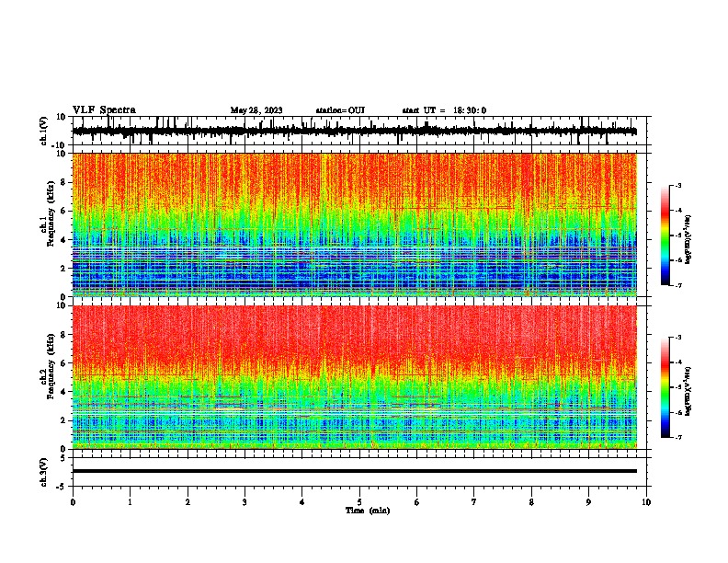Click the "1" minute time axis tick
The width and height of the screenshot is (728, 563).
(130, 502)
